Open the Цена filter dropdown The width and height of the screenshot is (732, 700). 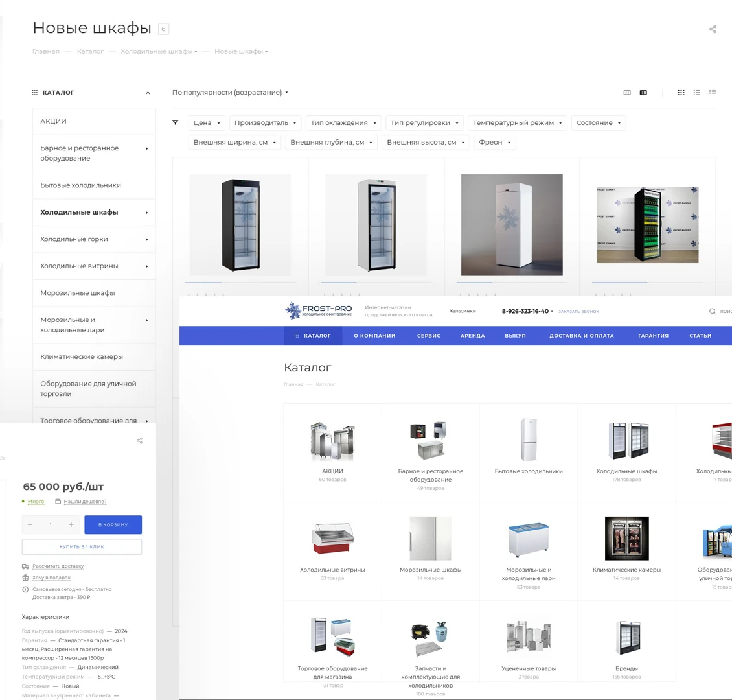coord(207,122)
